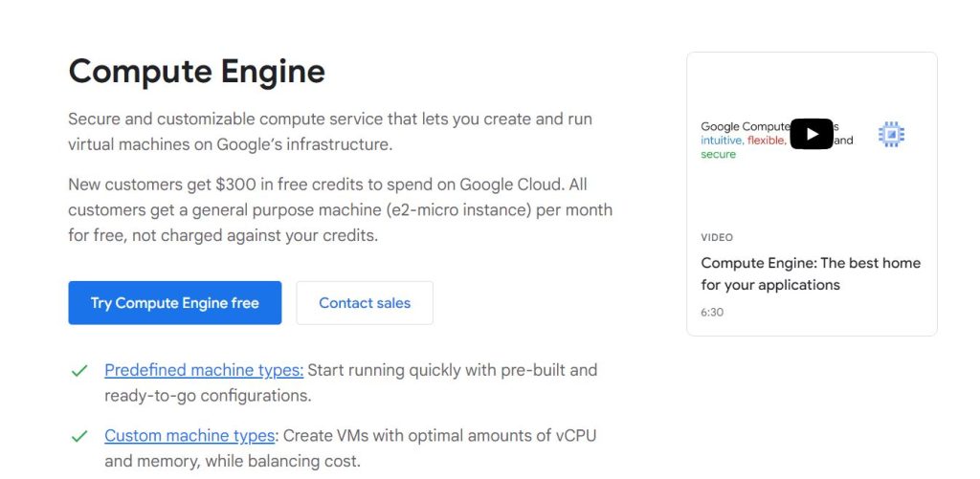Click the Compute Engine page heading
The width and height of the screenshot is (980, 479).
point(196,72)
